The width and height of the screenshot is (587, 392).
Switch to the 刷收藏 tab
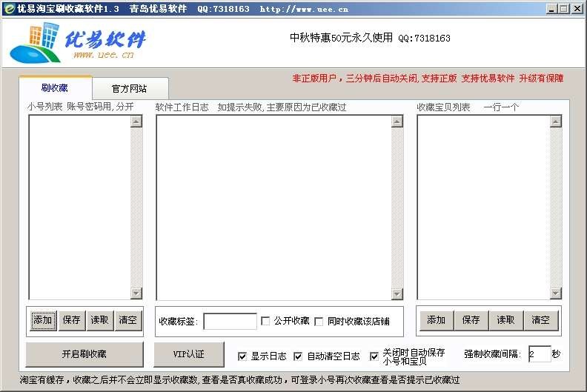(x=55, y=88)
